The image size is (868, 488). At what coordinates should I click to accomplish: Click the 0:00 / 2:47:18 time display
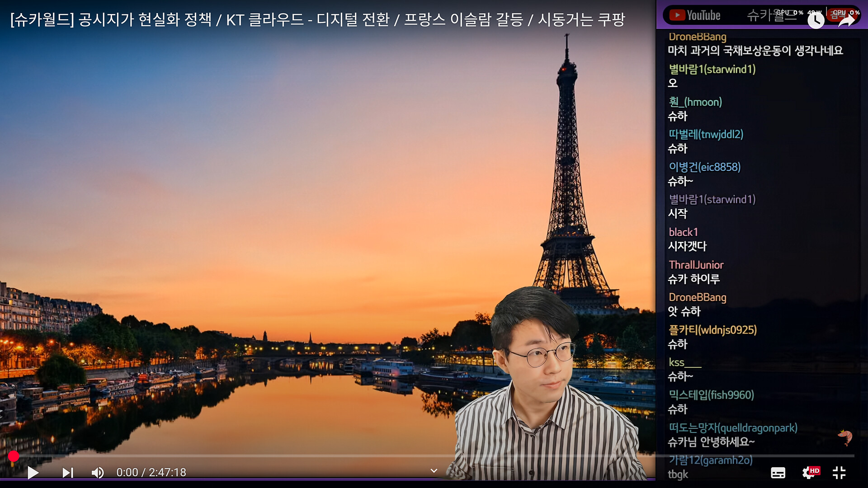pyautogui.click(x=151, y=473)
